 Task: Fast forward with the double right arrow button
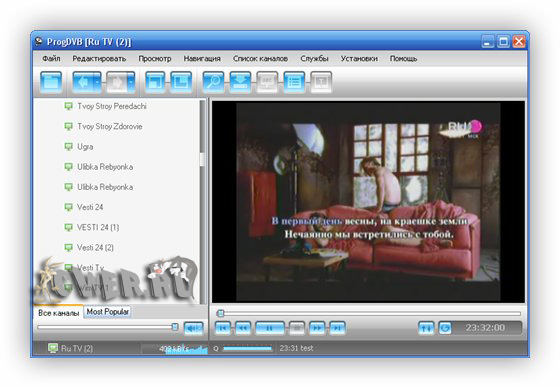click(x=317, y=328)
